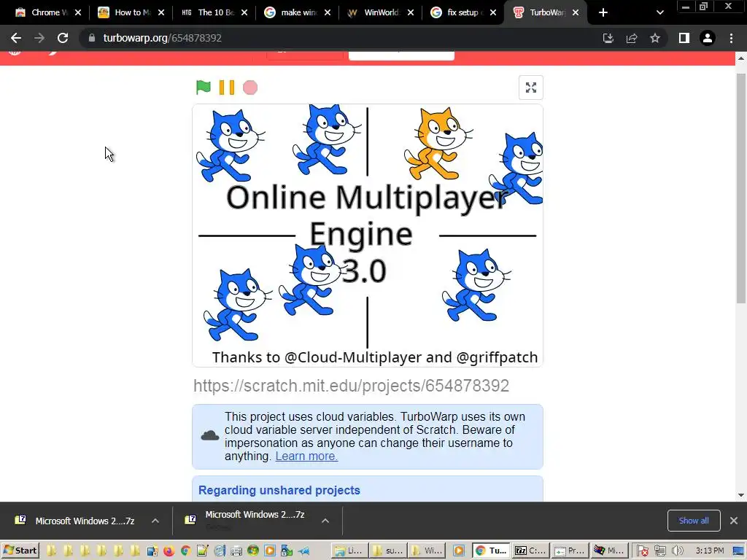Go forward with the browser forward arrow
The image size is (747, 560).
[39, 38]
